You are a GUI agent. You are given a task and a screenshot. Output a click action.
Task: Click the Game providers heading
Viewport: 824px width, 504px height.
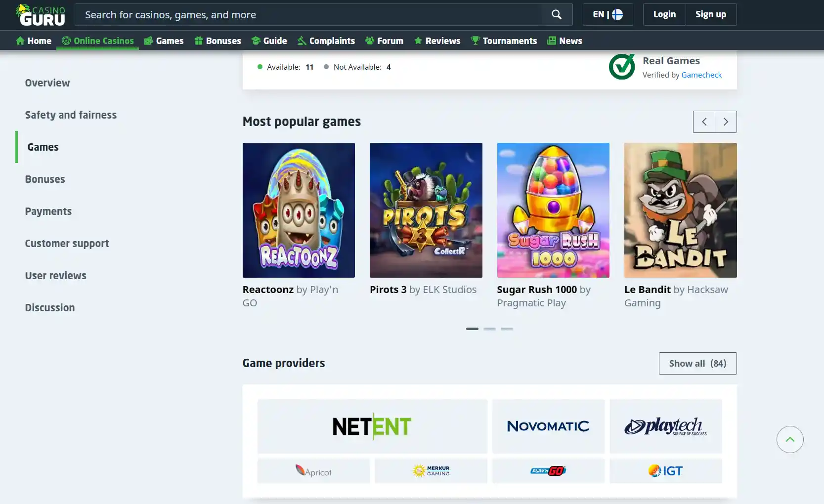[x=284, y=363]
